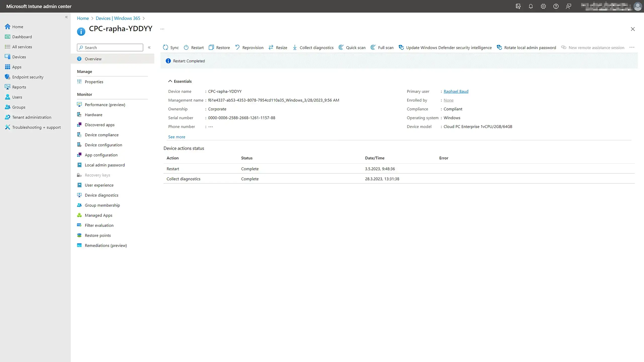Image resolution: width=644 pixels, height=362 pixels.
Task: Open Users section
Action: (13, 97)
